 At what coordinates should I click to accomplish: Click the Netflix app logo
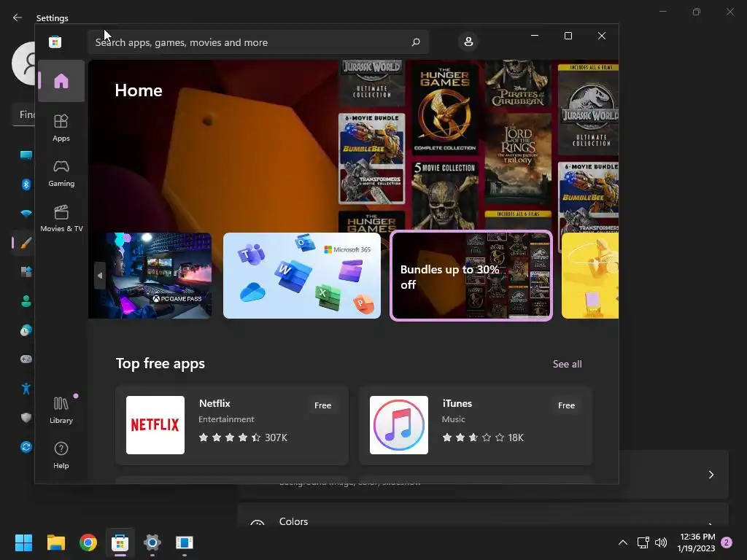tap(155, 425)
